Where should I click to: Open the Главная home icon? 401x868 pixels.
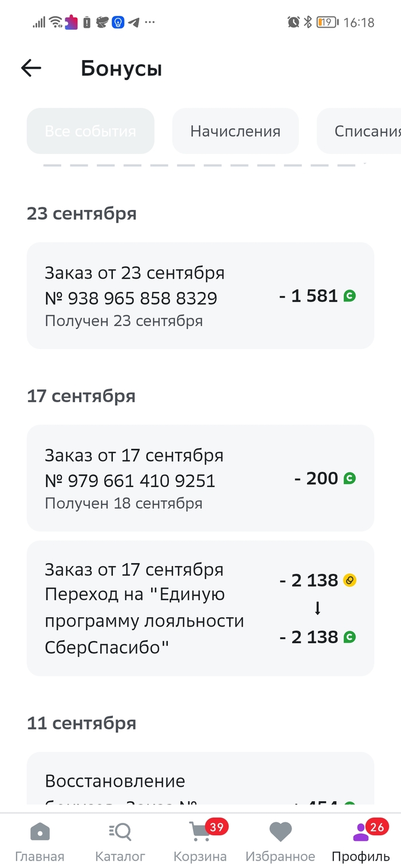pyautogui.click(x=40, y=833)
